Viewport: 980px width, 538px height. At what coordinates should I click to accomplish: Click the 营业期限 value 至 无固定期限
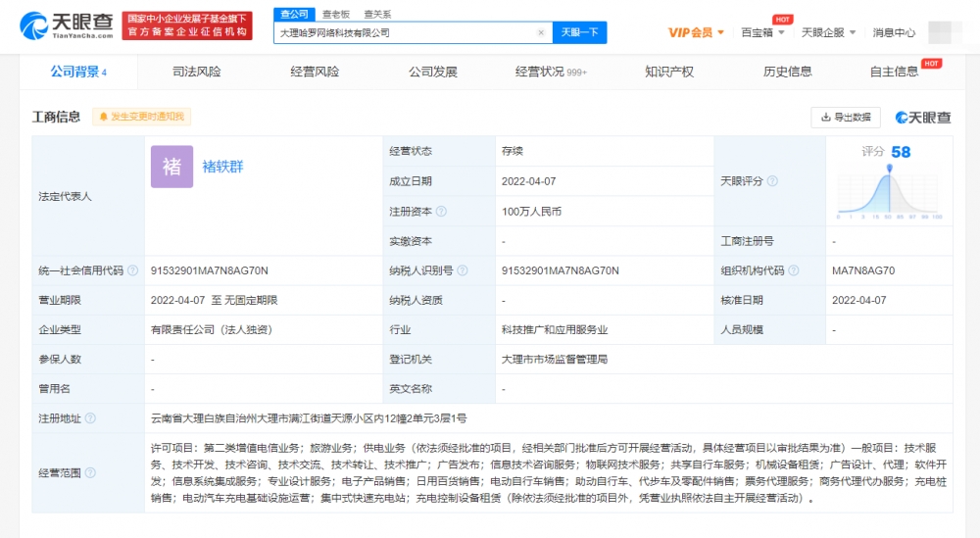(x=214, y=300)
